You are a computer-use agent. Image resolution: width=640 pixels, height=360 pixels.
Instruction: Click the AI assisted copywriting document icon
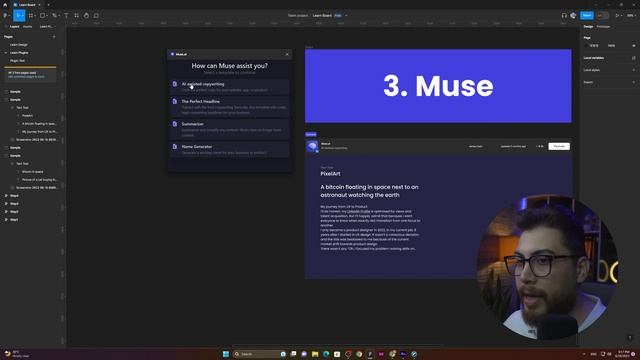[175, 84]
